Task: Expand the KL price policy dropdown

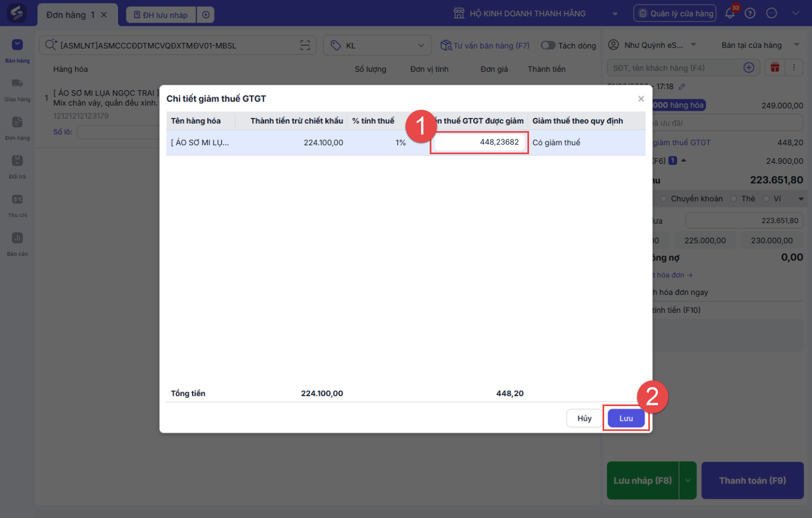Action: pos(421,45)
